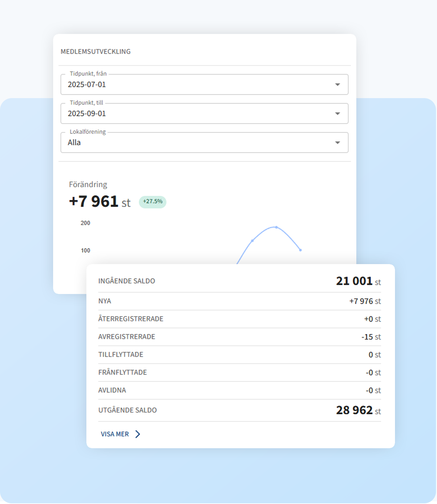Open the Lokalförening dropdown arrow
This screenshot has width=437, height=504.
(337, 143)
